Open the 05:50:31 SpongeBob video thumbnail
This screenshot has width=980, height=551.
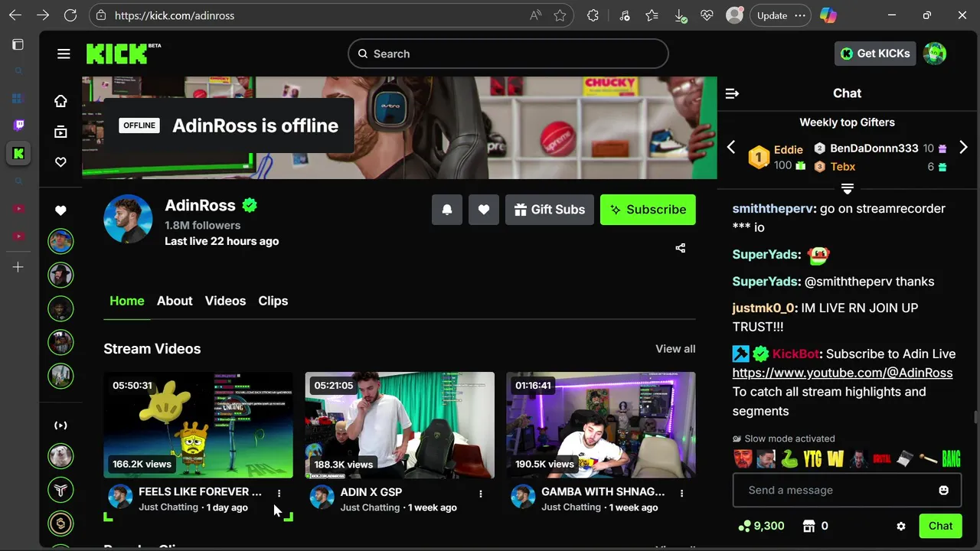click(x=198, y=425)
